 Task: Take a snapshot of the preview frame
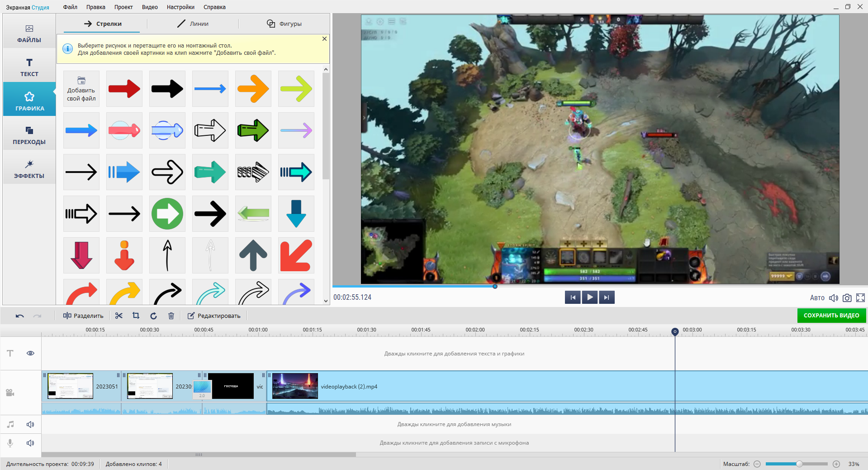[847, 298]
